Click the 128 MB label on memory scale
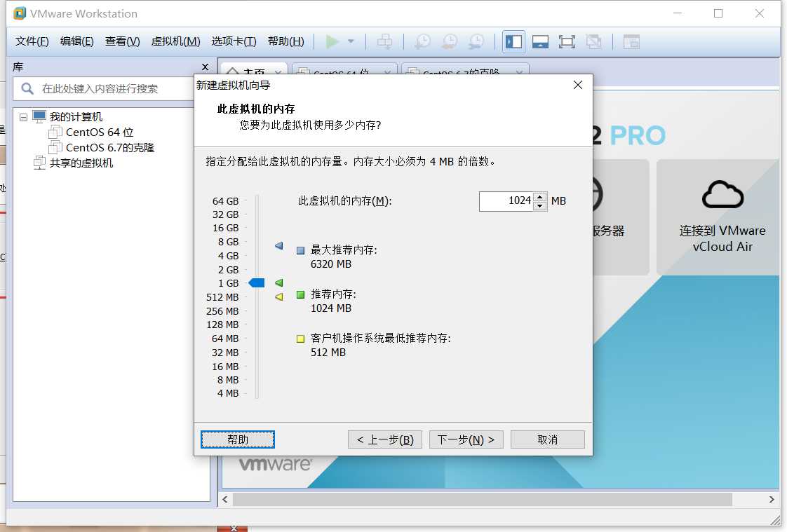787x532 pixels. [x=222, y=325]
